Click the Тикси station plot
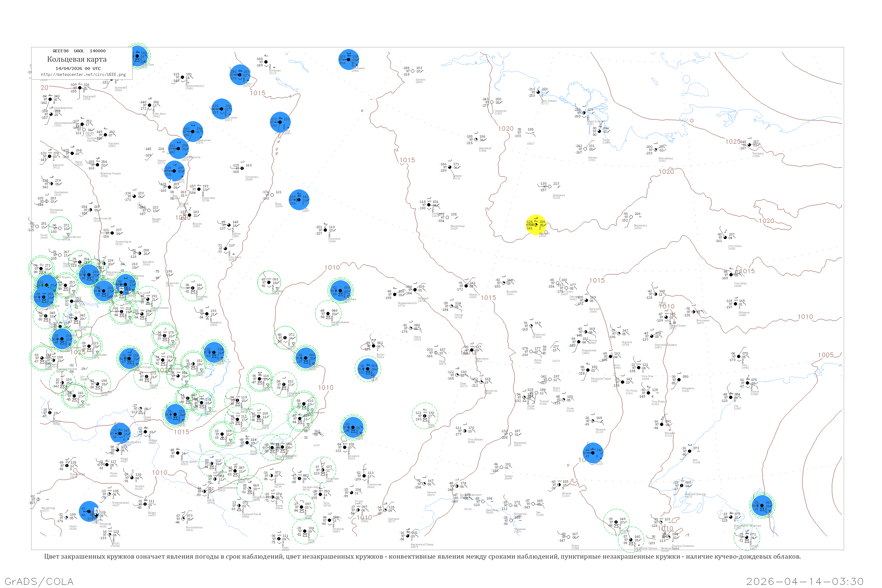882x588 pixels. point(599,131)
